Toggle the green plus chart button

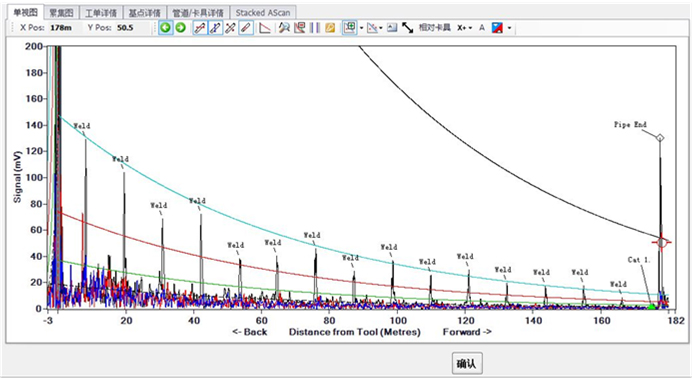pyautogui.click(x=350, y=28)
